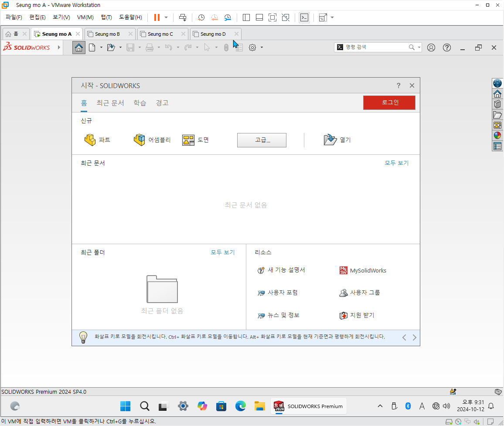
Task: Click the user login profile icon
Action: [431, 48]
